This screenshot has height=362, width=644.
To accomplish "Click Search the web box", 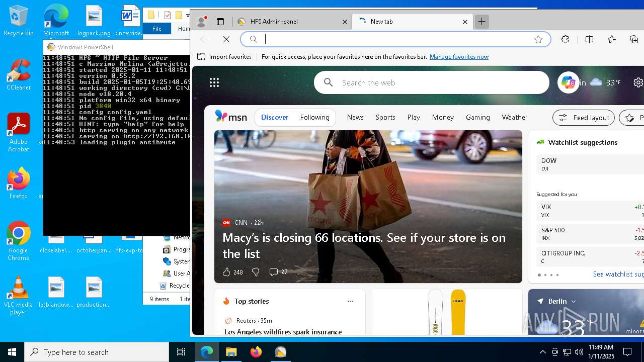I will tap(432, 82).
